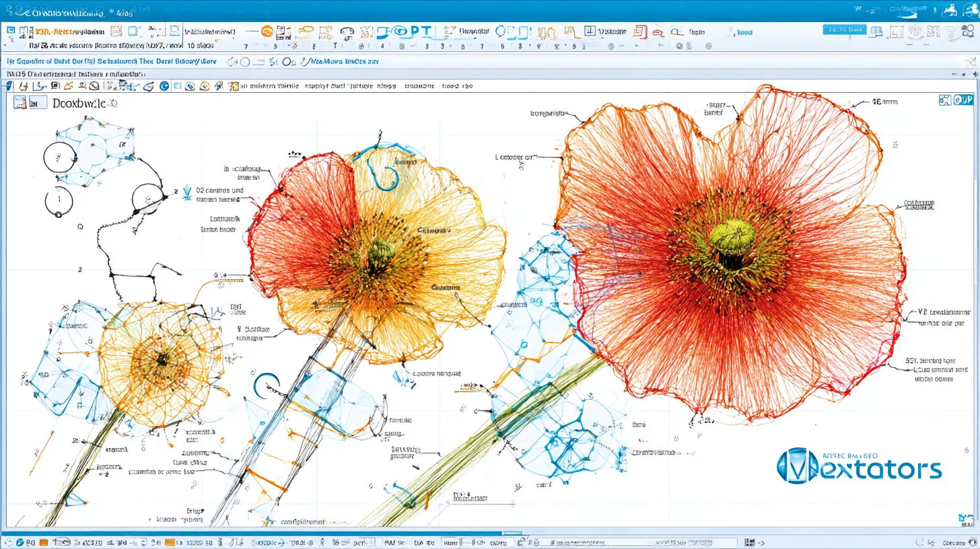Click the orange square icon in the status bar
This screenshot has height=549, width=980.
43,542
